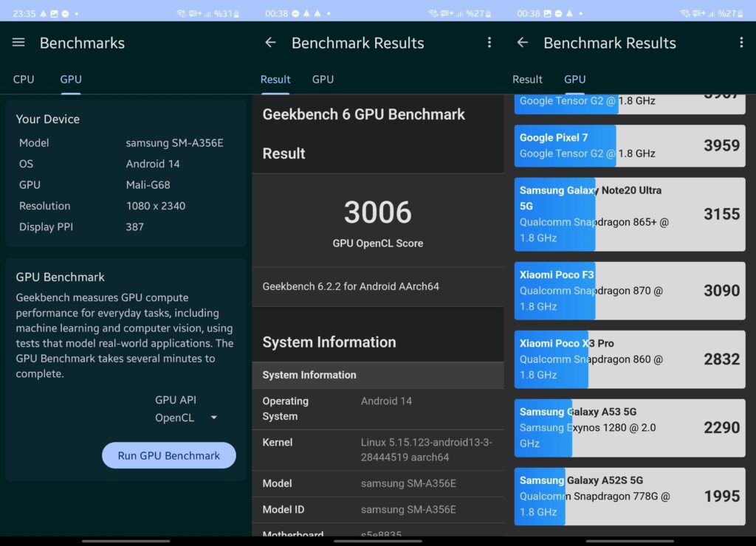
Task: Tap back arrow on the 3006 score screen
Action: pyautogui.click(x=270, y=43)
